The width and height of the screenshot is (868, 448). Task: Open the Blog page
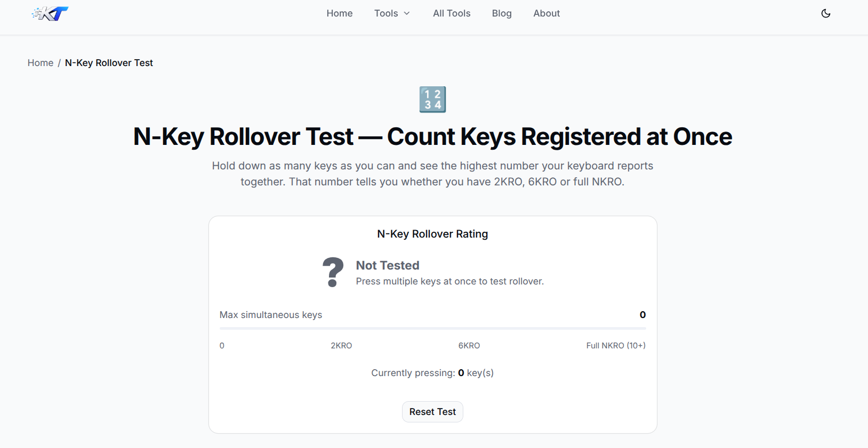coord(502,13)
